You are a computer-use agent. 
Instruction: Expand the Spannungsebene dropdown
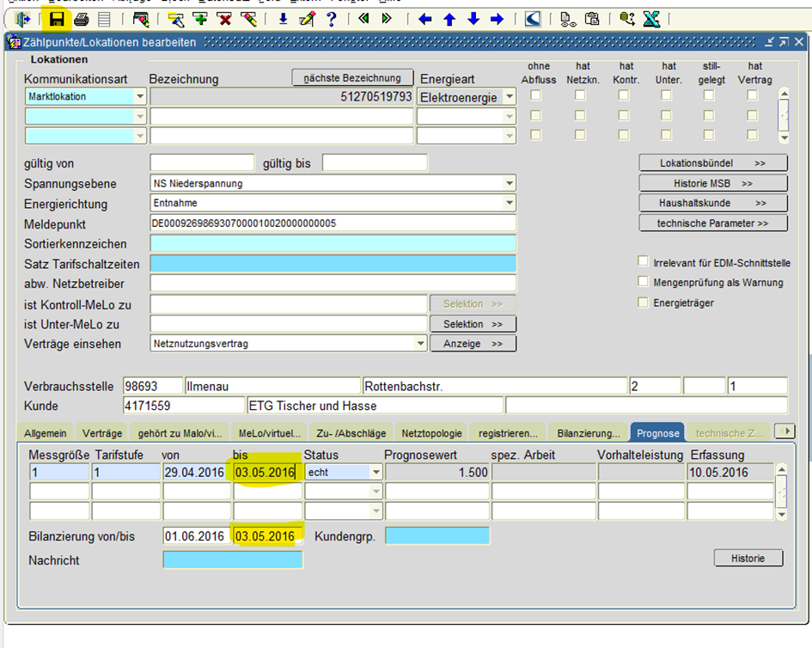510,184
